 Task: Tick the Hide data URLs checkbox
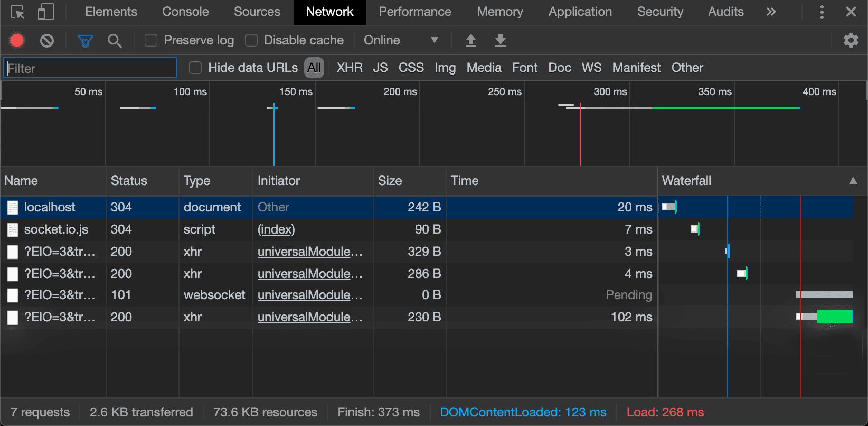point(195,68)
